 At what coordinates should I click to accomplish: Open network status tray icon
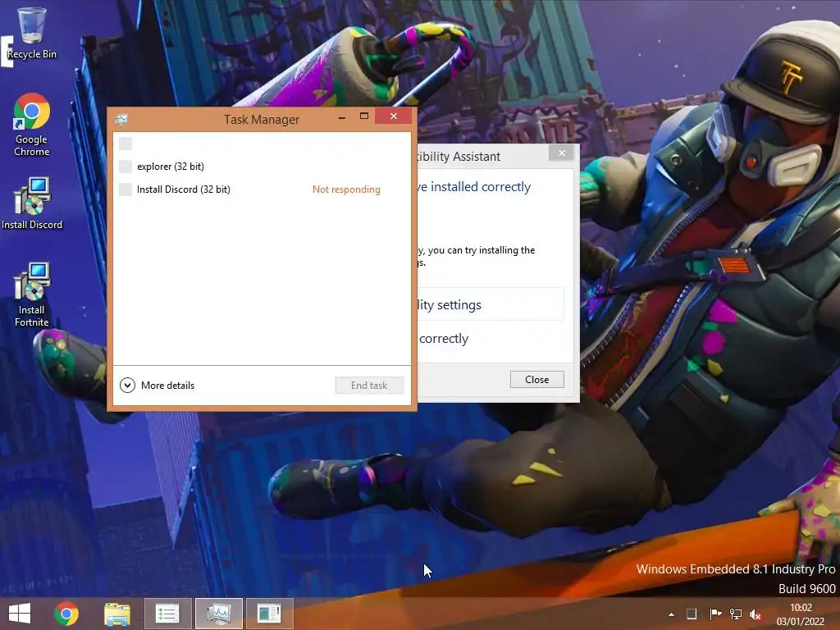(x=736, y=614)
